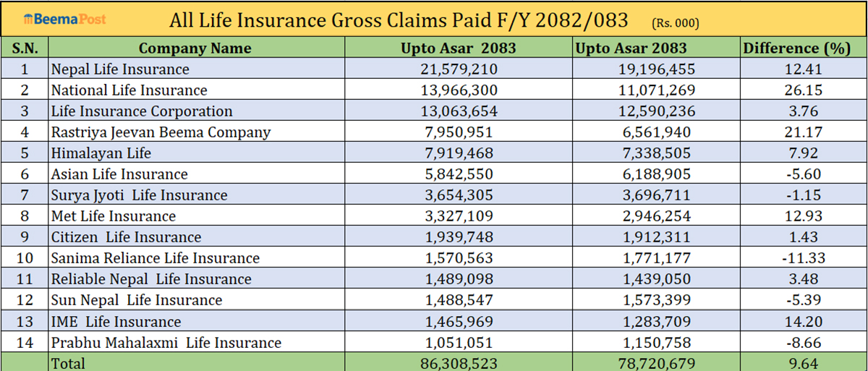Viewport: 868px width, 371px height.
Task: Click the cell showing 1,150,758
Action: pos(657,342)
